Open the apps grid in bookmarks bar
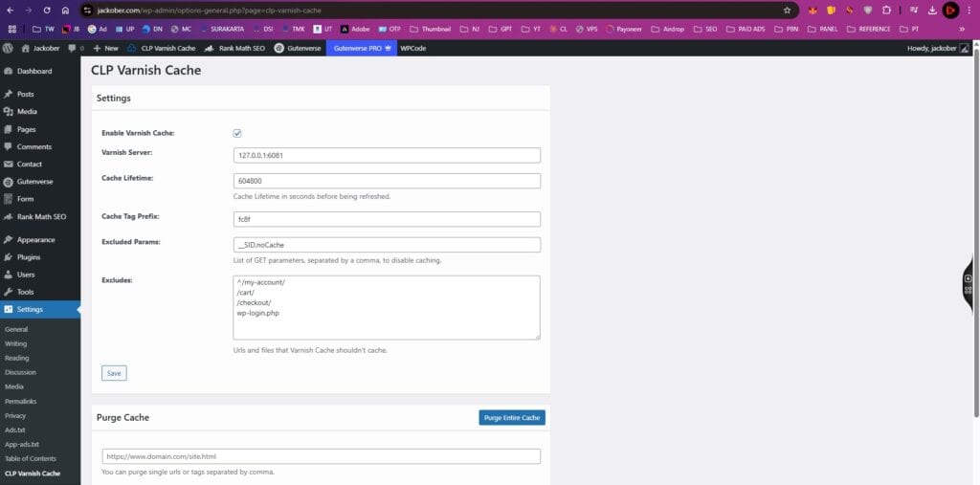Screen dimensions: 980x485 pos(11,29)
